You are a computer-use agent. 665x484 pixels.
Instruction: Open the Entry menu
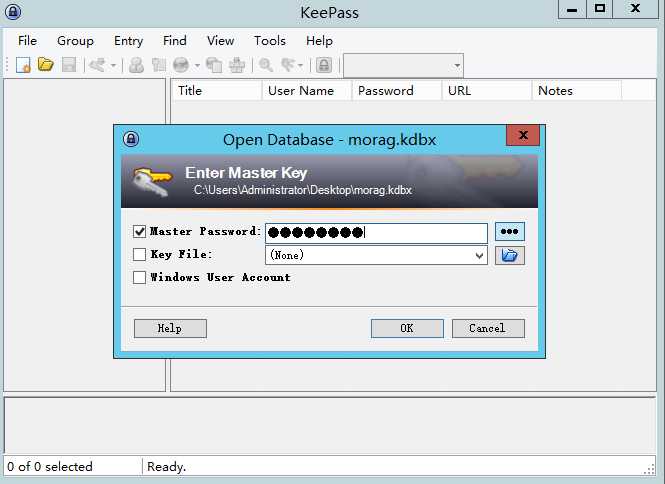(x=129, y=41)
